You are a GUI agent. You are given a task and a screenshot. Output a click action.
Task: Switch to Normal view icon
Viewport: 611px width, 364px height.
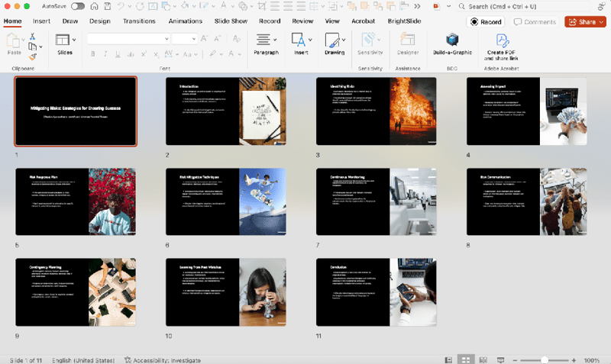448,360
